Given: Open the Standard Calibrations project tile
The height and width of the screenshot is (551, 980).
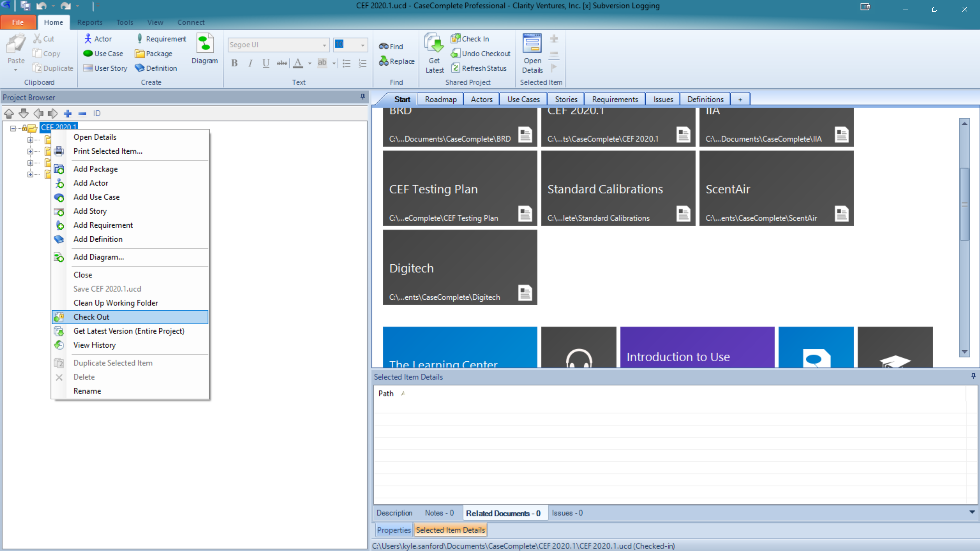Looking at the screenshot, I should click(618, 188).
